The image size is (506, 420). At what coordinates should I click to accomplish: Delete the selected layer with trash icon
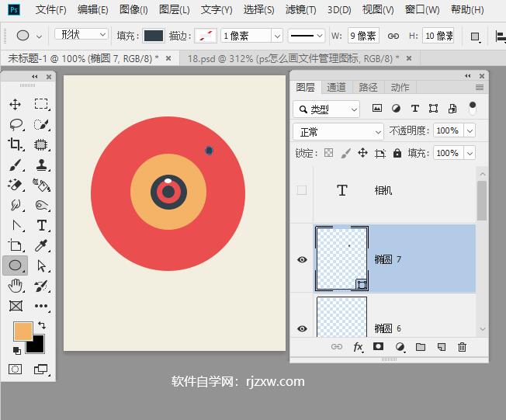[x=462, y=347]
